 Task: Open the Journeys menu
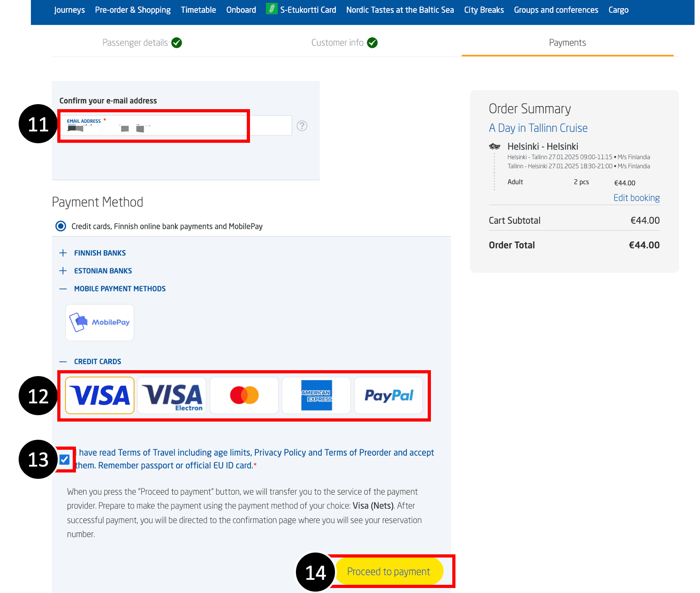[x=70, y=10]
